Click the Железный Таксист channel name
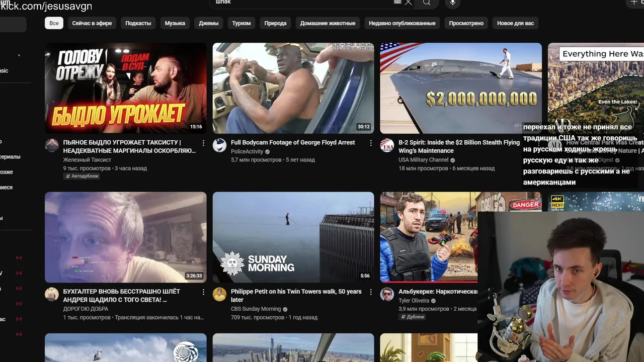 click(x=87, y=160)
